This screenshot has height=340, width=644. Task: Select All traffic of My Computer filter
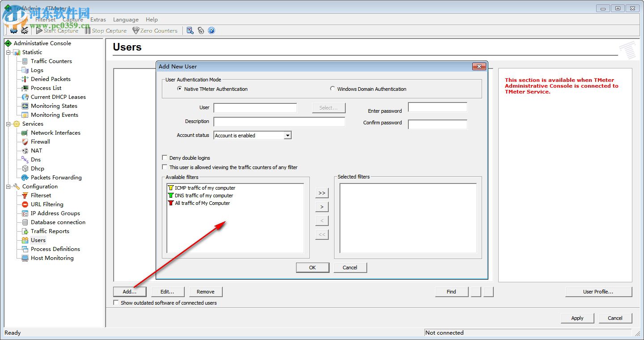[x=202, y=203]
